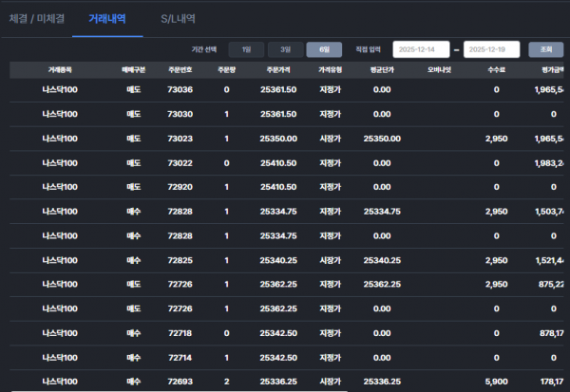This screenshot has height=392, width=570.
Task: Select order number 72718
Action: click(180, 333)
